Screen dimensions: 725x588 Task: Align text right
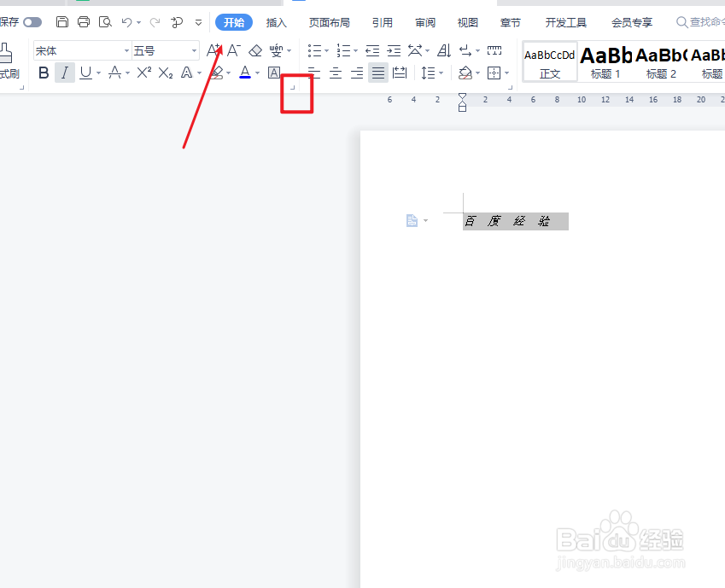tap(357, 73)
